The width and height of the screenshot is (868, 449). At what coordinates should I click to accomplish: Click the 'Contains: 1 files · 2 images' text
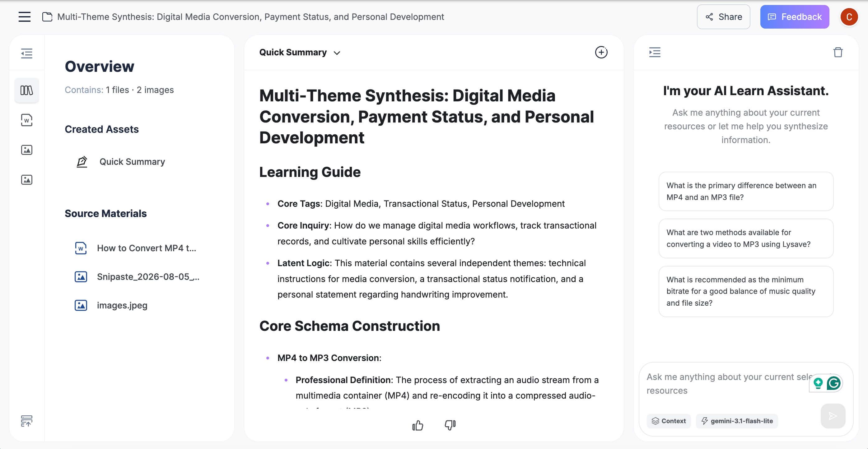[119, 90]
